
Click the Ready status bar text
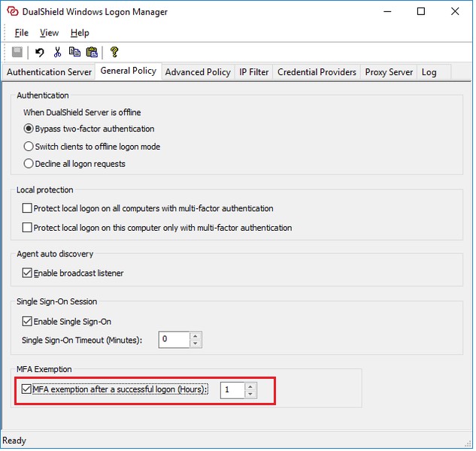14,440
